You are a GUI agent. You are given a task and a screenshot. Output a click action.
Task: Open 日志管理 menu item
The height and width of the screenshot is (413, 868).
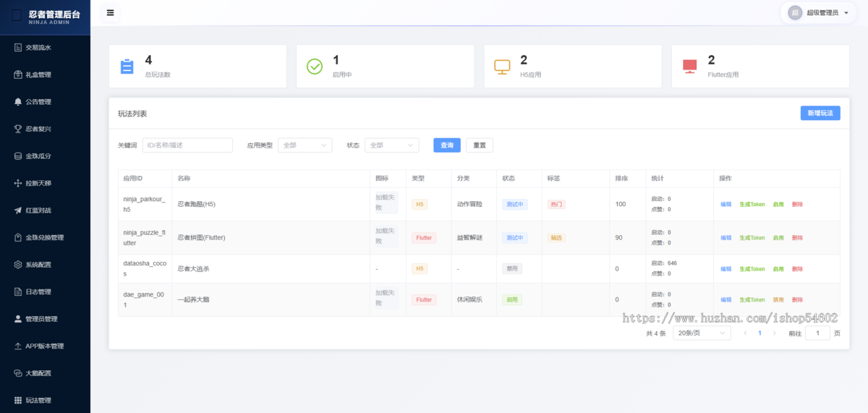tap(45, 291)
